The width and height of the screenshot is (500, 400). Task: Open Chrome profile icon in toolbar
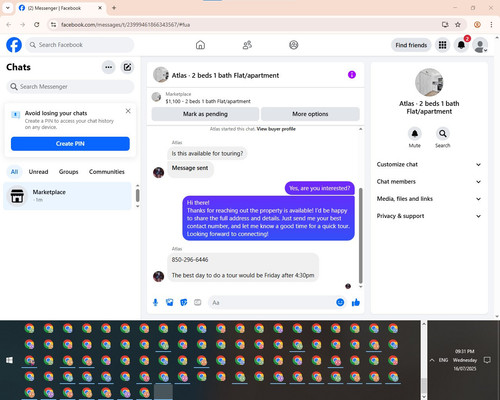click(477, 25)
